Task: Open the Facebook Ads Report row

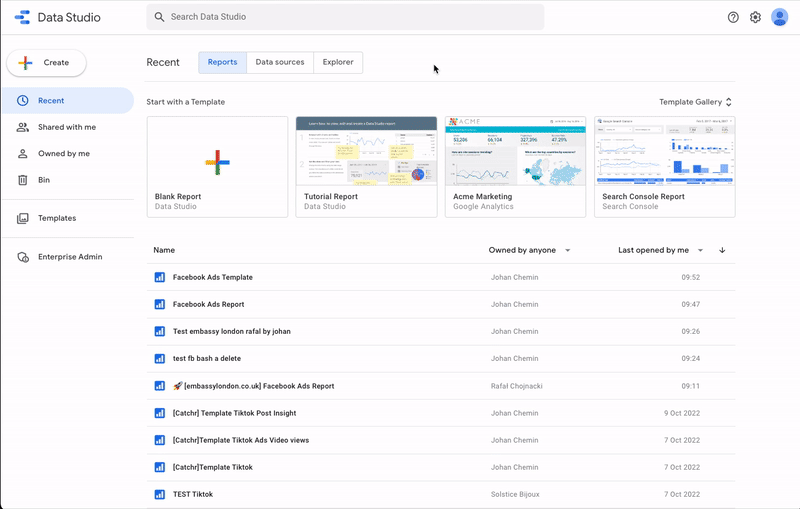Action: (x=208, y=304)
